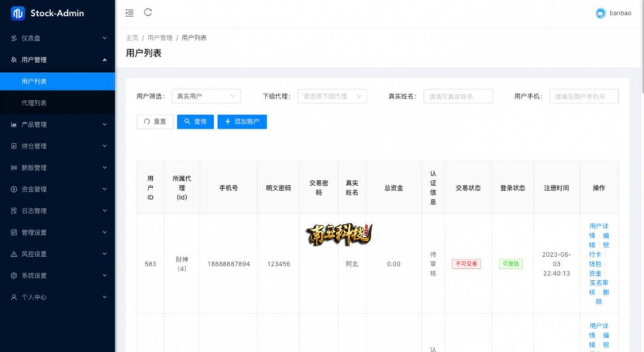644x352 pixels.
Task: Click the 重置 reset button
Action: point(155,122)
